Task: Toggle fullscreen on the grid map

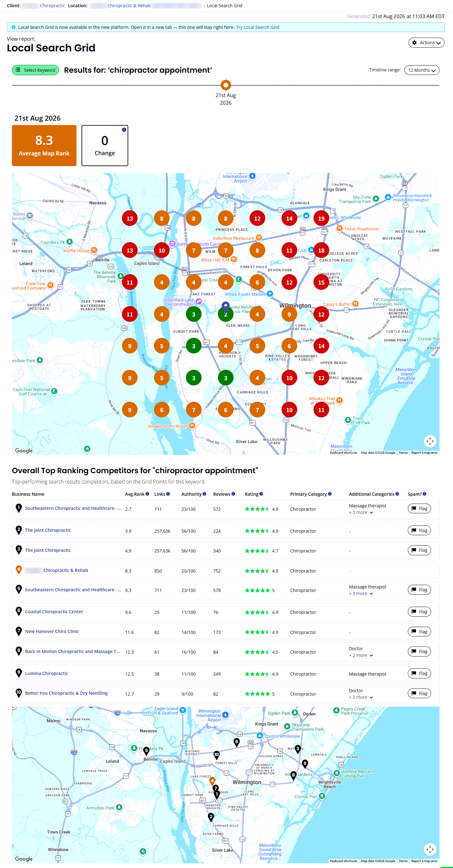Action: (430, 441)
